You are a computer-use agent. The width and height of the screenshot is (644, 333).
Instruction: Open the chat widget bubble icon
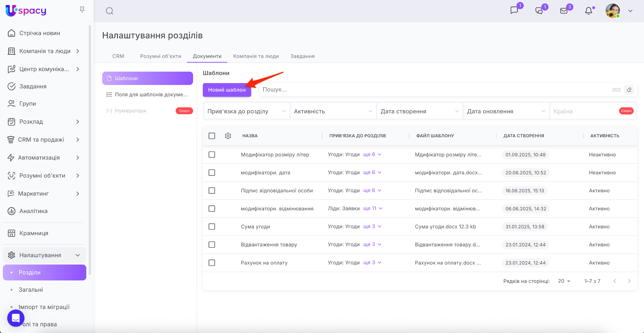coord(16,318)
